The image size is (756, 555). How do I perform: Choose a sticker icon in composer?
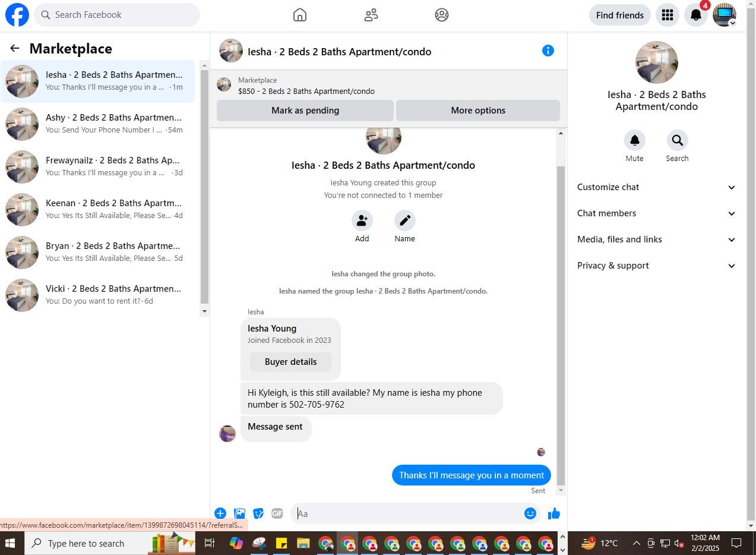point(258,513)
